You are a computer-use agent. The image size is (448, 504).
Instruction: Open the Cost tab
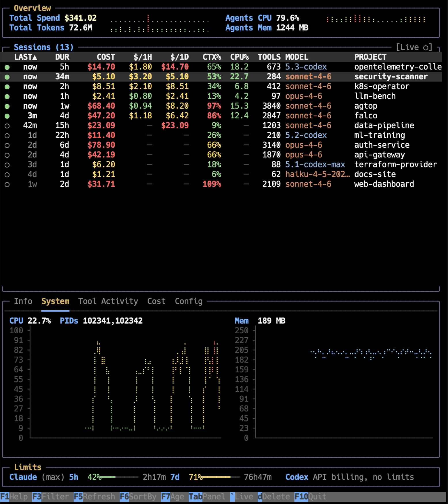pos(156,301)
